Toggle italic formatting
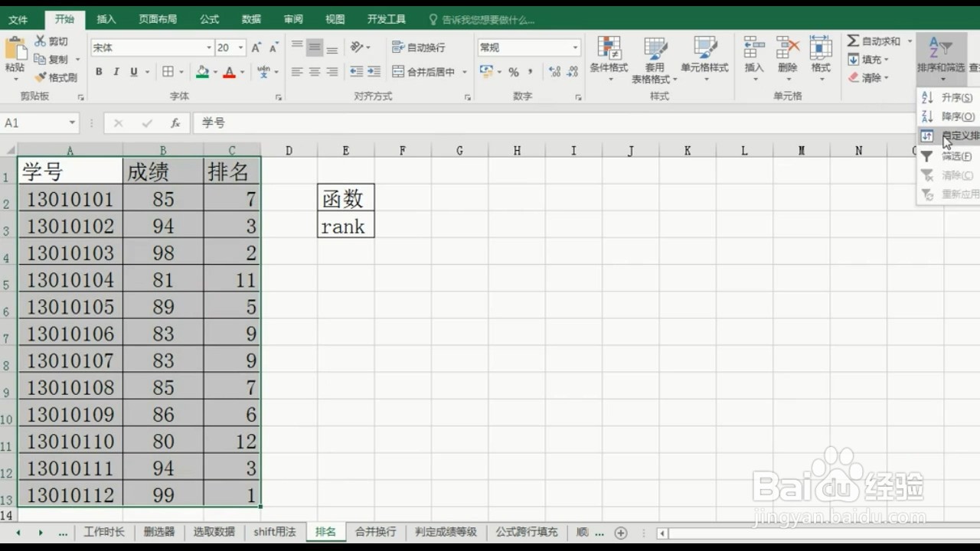980x551 pixels. [116, 71]
